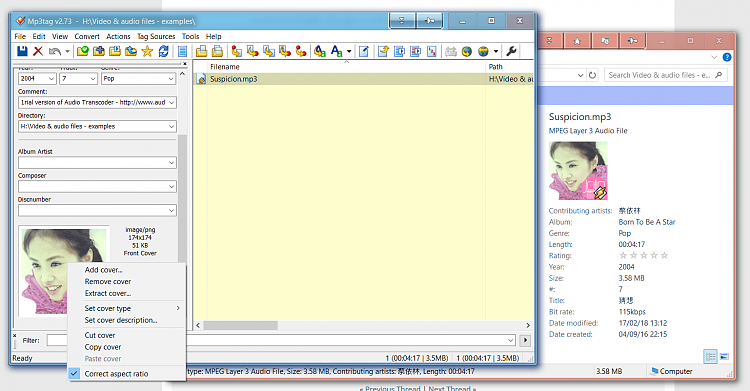The image size is (750, 391).
Task: Click the red X remove tag icon
Action: click(38, 51)
